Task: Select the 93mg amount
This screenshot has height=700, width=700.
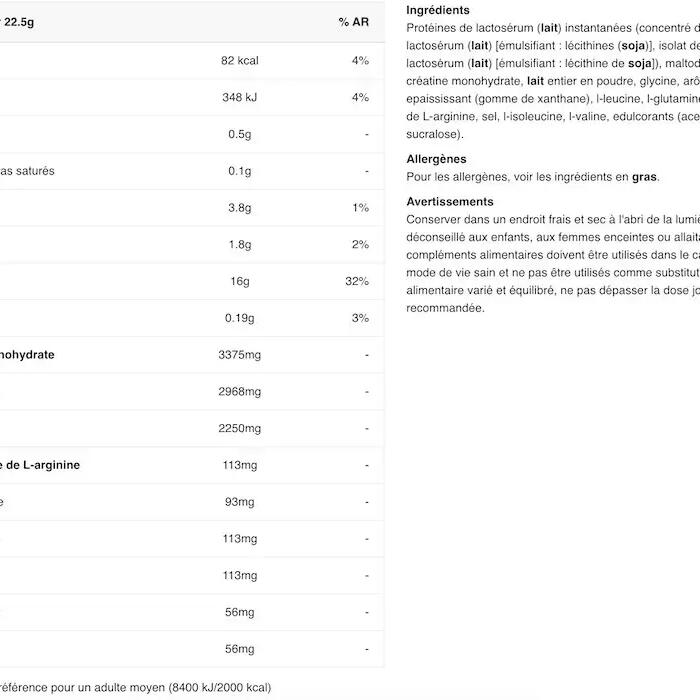Action: (240, 502)
